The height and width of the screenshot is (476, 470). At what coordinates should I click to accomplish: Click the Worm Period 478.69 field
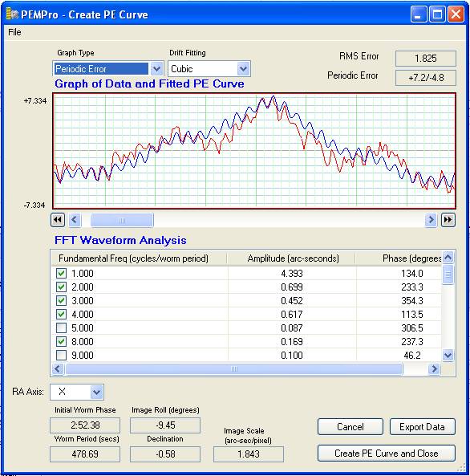tap(85, 454)
